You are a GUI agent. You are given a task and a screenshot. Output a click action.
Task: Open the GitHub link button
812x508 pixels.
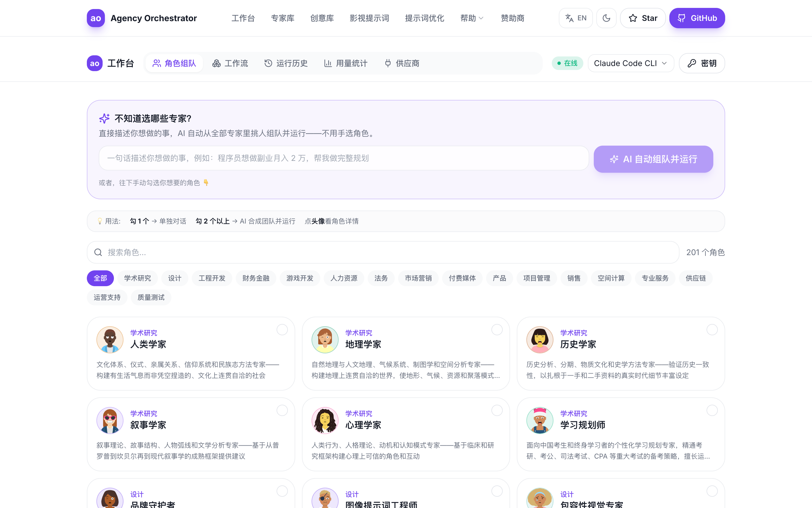tap(697, 18)
